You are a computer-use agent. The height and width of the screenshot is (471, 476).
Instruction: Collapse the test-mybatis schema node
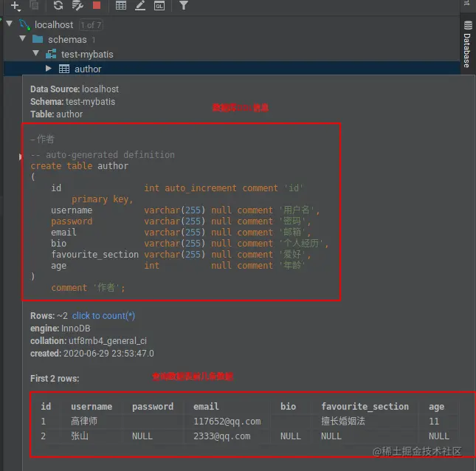pyautogui.click(x=36, y=53)
